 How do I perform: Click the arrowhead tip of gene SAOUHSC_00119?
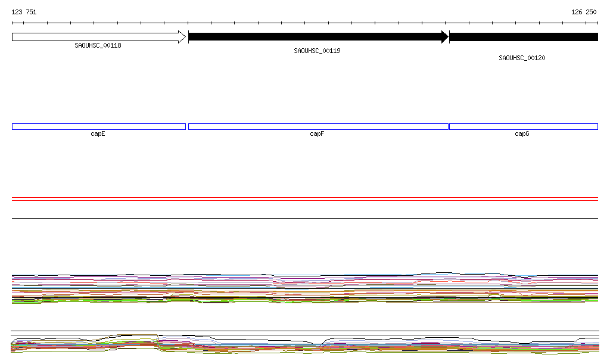[445, 37]
